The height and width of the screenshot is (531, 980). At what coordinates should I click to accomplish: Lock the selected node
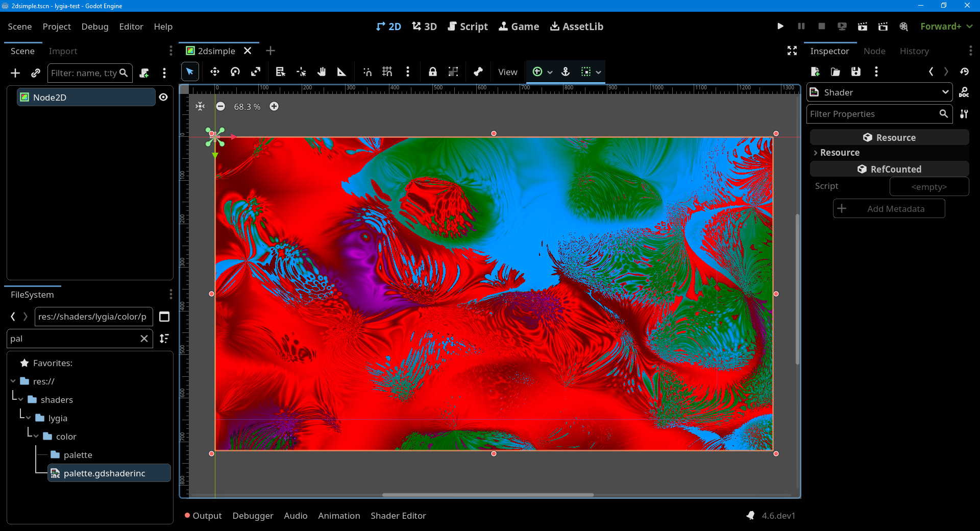432,72
